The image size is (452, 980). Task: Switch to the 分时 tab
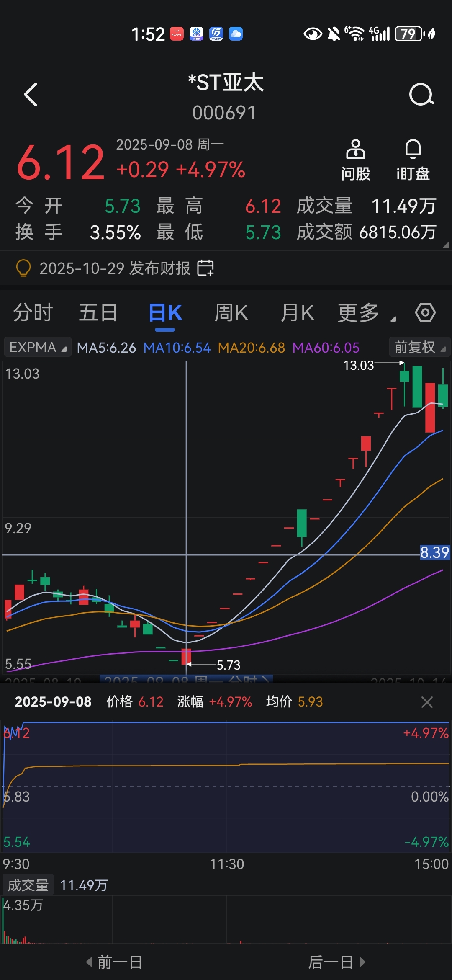coord(33,312)
